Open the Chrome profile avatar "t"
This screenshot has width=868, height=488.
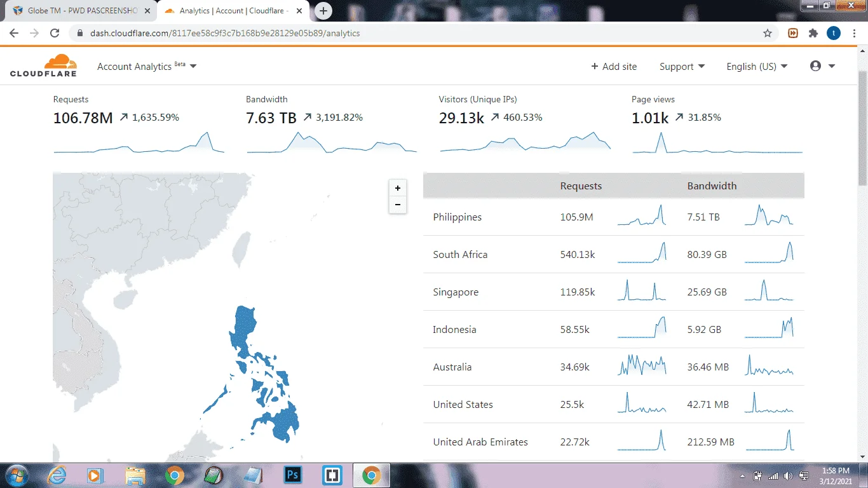834,33
